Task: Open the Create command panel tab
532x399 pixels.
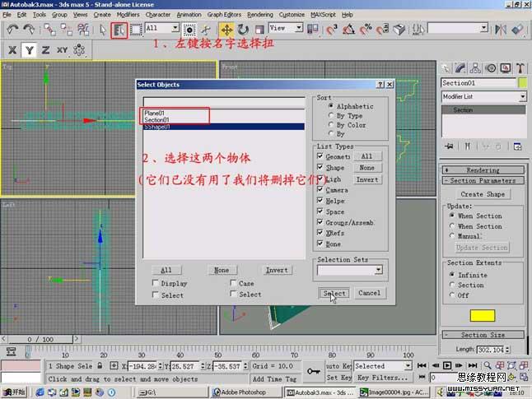Action: (x=446, y=68)
